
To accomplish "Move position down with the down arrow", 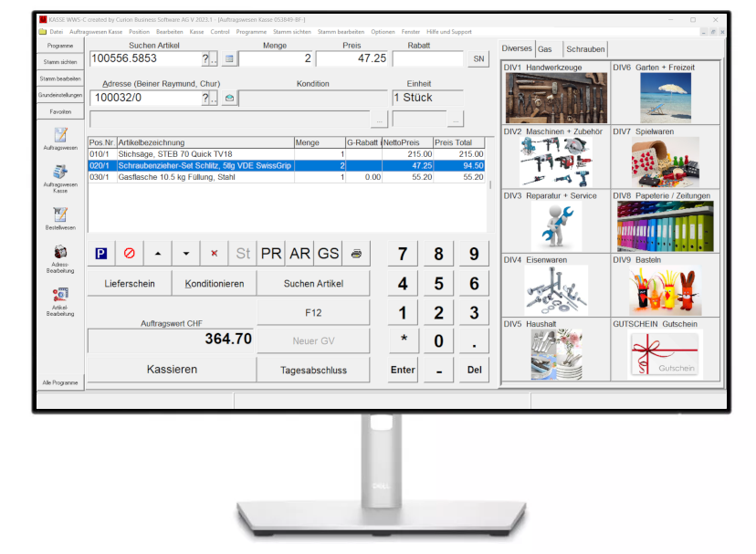I will (x=186, y=254).
